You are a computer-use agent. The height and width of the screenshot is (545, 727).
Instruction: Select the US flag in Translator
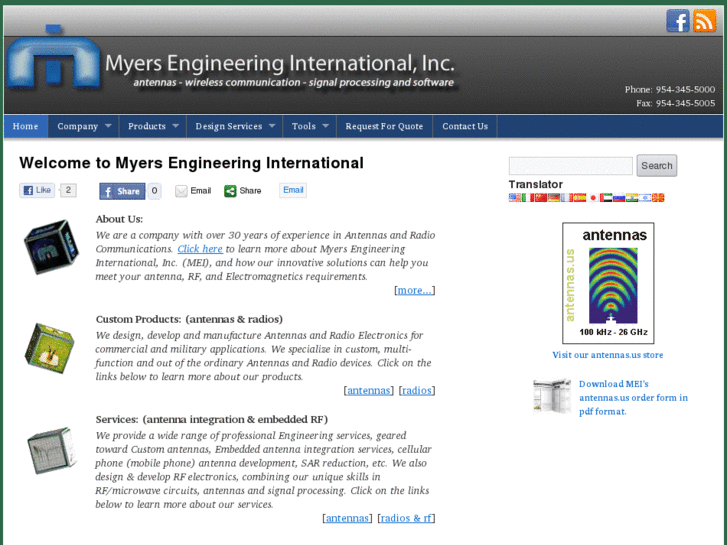[515, 198]
